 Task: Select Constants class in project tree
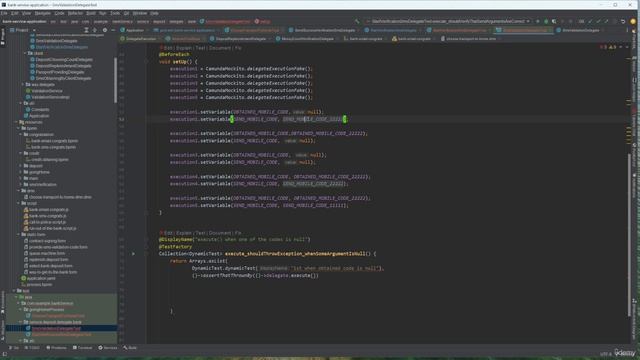coord(40,109)
